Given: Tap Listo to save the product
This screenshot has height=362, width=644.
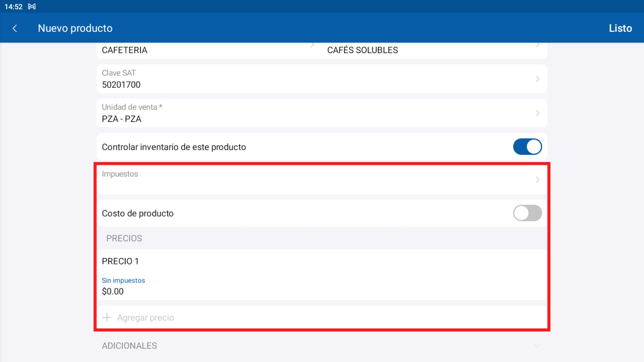Looking at the screenshot, I should 621,28.
